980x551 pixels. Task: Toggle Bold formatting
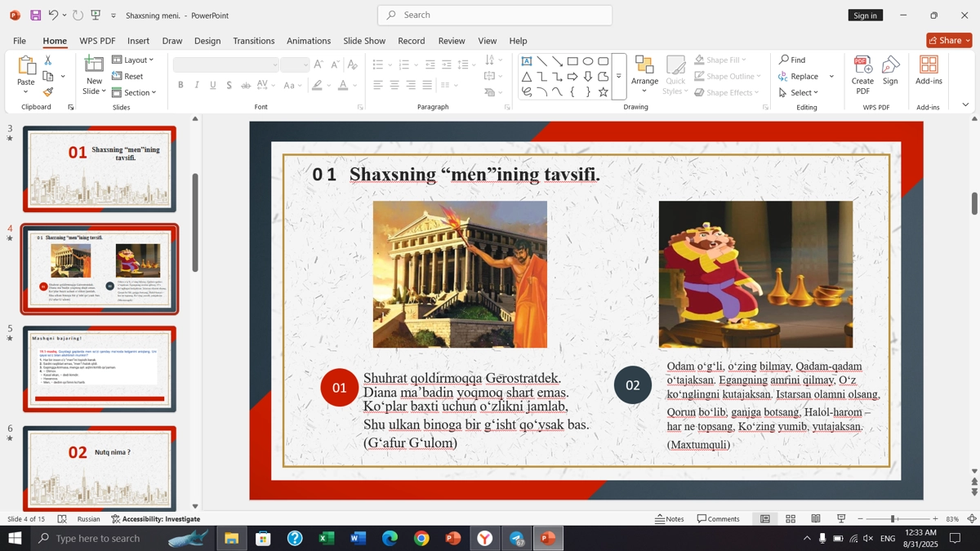click(180, 85)
